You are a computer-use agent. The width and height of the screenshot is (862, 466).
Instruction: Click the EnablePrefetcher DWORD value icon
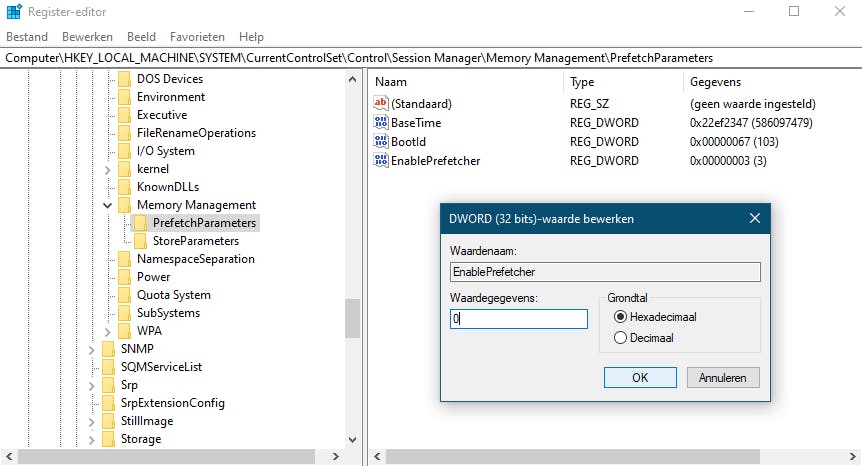[x=380, y=160]
